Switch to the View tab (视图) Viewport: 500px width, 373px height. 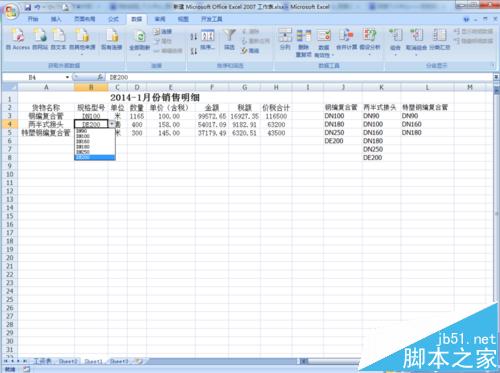coord(183,19)
